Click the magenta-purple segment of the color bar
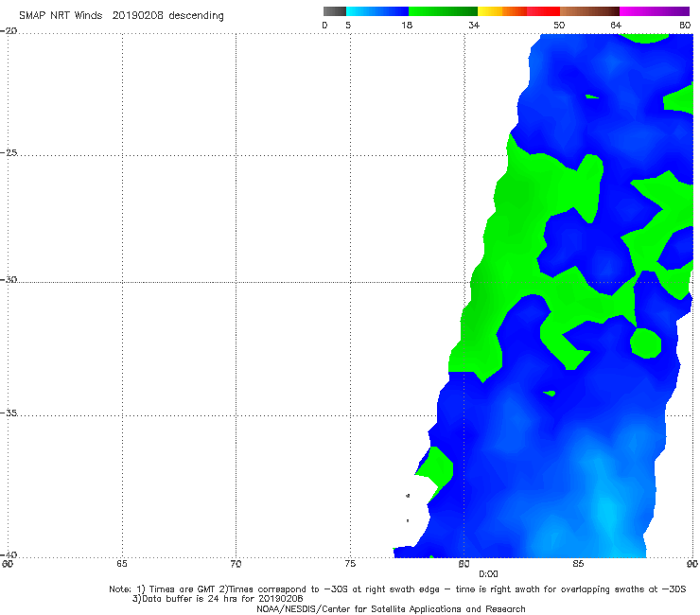Viewport: 700px width, 615px height. 655,11
